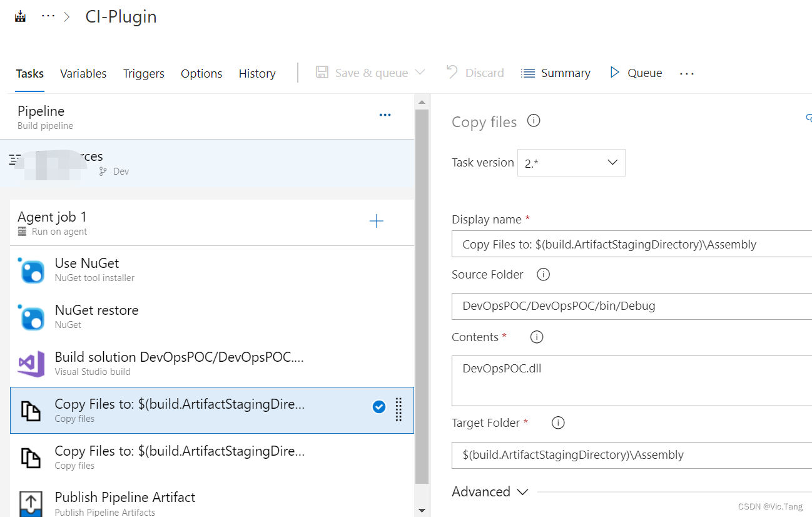Click the Copy files task icon
This screenshot has height=517, width=812.
click(x=31, y=410)
